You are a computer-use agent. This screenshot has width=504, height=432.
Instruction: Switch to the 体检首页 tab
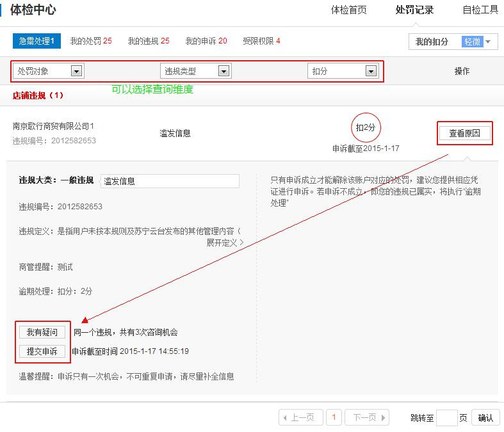pyautogui.click(x=348, y=10)
